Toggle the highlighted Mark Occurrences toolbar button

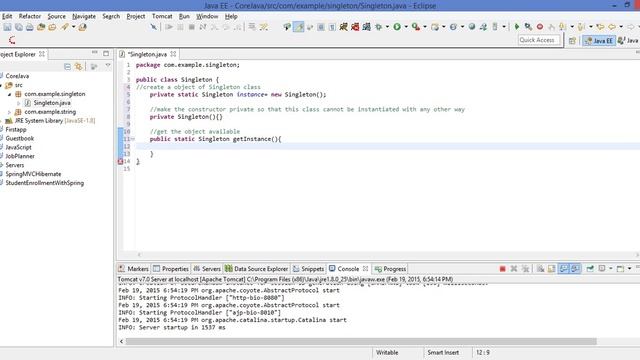click(298, 27)
